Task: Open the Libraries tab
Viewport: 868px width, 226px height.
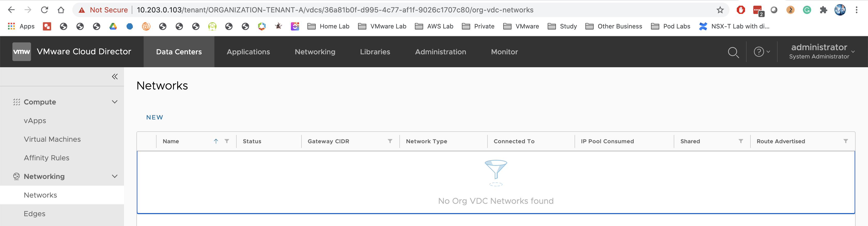Action: pyautogui.click(x=375, y=52)
